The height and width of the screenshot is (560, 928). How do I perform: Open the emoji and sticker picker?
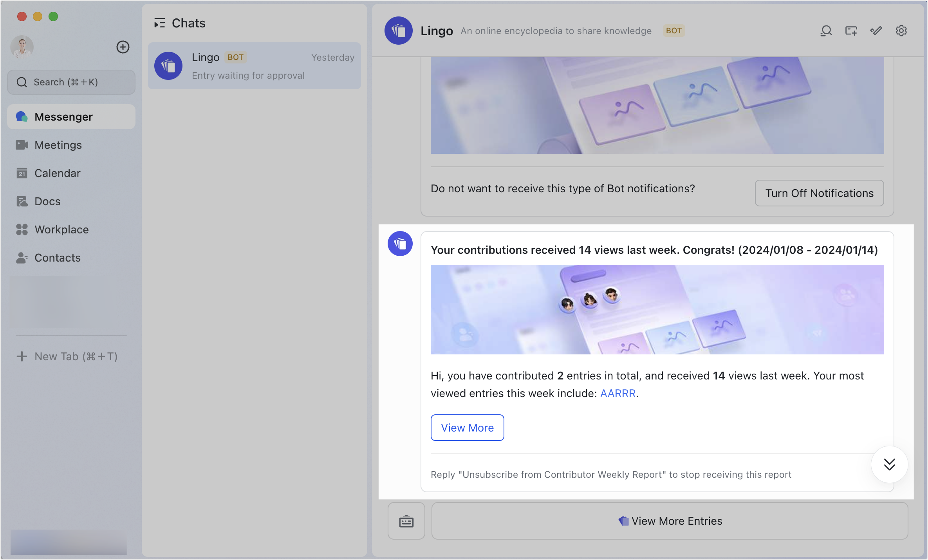(x=406, y=521)
